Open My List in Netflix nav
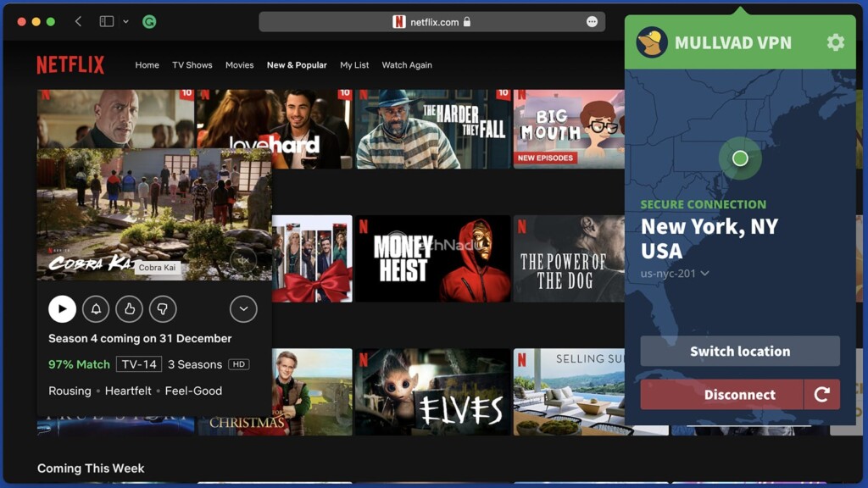Screen dimensions: 868x488 click(354, 65)
